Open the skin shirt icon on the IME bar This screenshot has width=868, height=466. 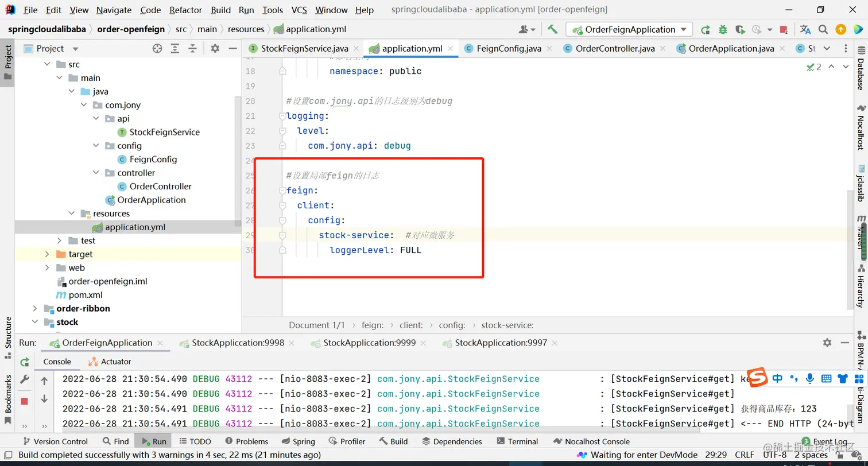click(843, 378)
